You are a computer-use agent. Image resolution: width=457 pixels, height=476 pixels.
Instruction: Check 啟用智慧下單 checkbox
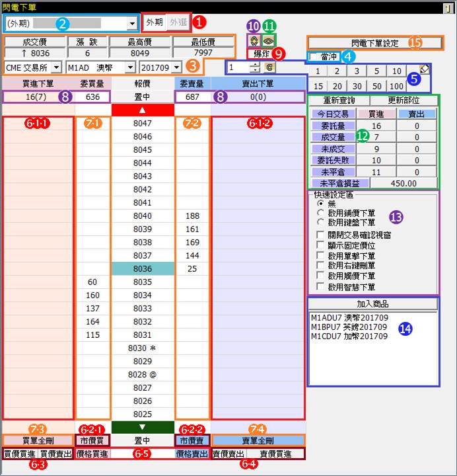pyautogui.click(x=320, y=286)
